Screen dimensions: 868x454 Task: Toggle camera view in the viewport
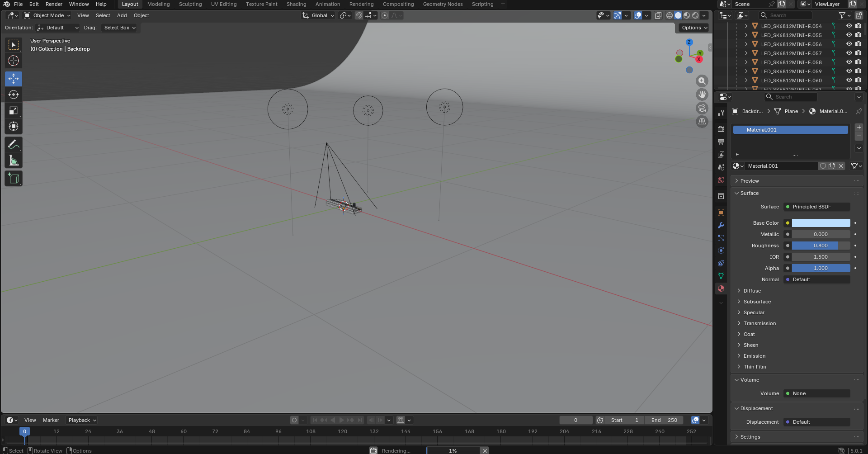tap(702, 108)
